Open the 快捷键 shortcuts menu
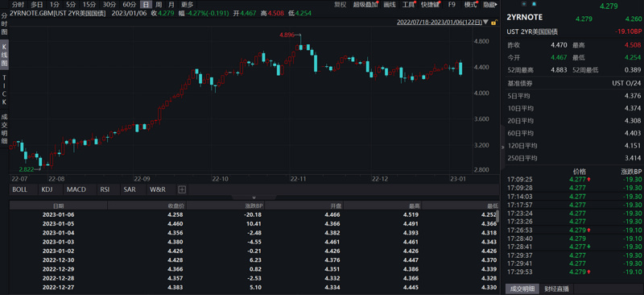 [x=431, y=5]
